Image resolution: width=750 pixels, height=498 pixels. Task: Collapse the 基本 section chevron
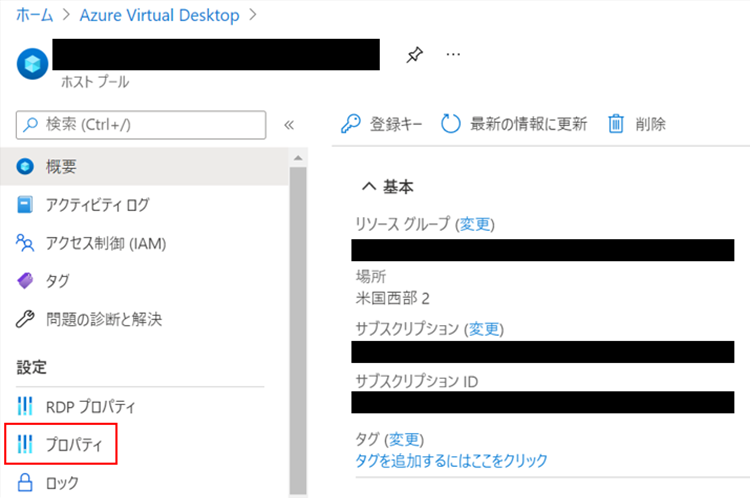pos(368,187)
